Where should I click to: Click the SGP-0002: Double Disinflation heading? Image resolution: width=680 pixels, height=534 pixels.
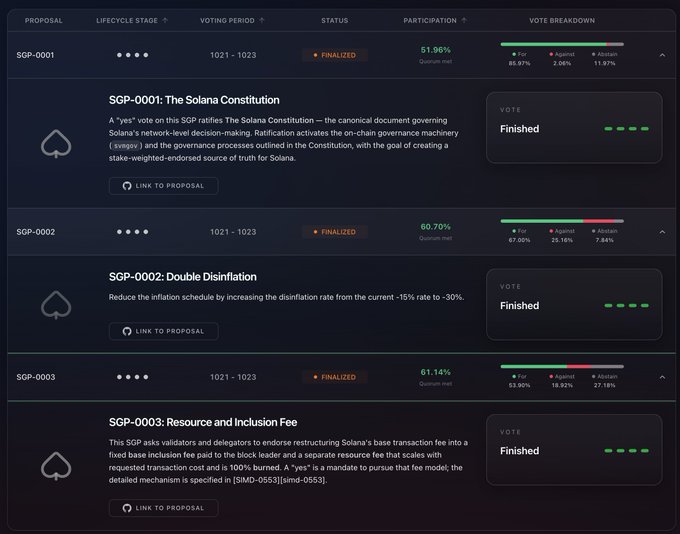coord(183,277)
